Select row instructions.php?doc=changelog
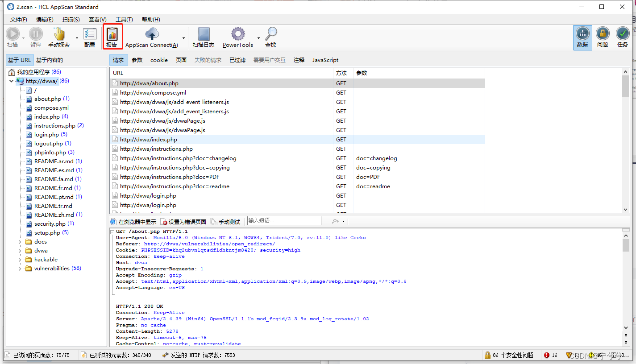 [297, 158]
